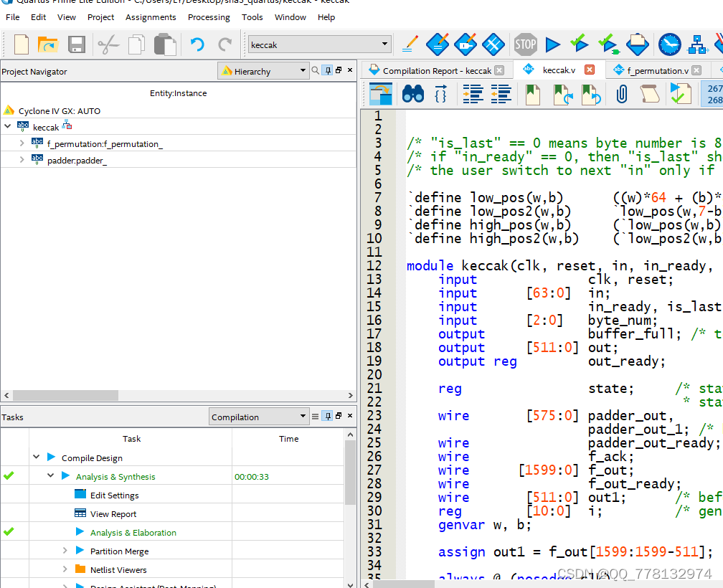
Task: Open the Processing menu
Action: tap(209, 17)
